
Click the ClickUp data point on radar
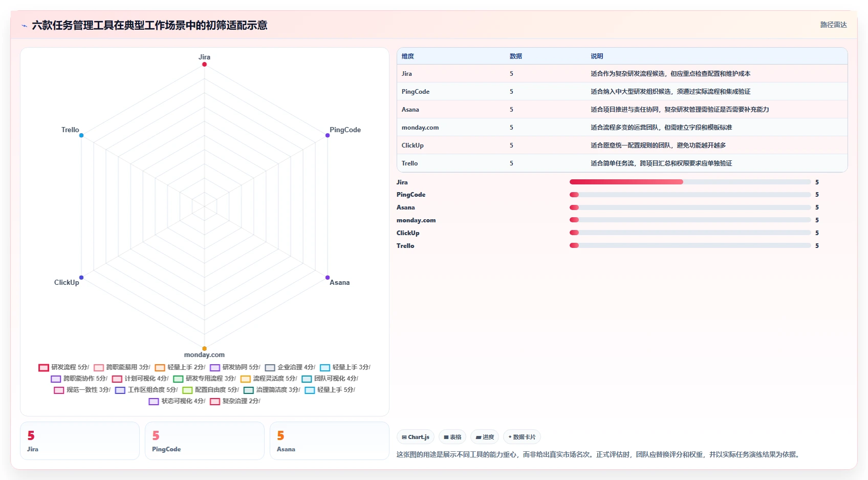tap(81, 278)
